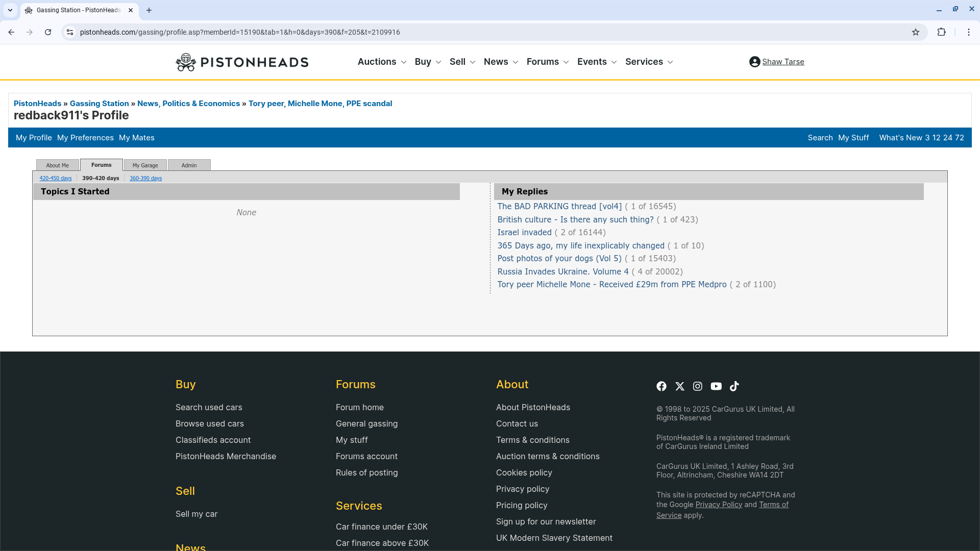Click the user account avatar icon
This screenshot has height=551, width=980.
(754, 62)
